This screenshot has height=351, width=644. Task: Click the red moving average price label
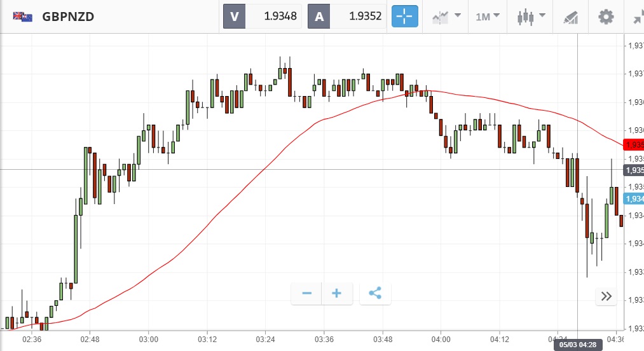[x=633, y=144]
